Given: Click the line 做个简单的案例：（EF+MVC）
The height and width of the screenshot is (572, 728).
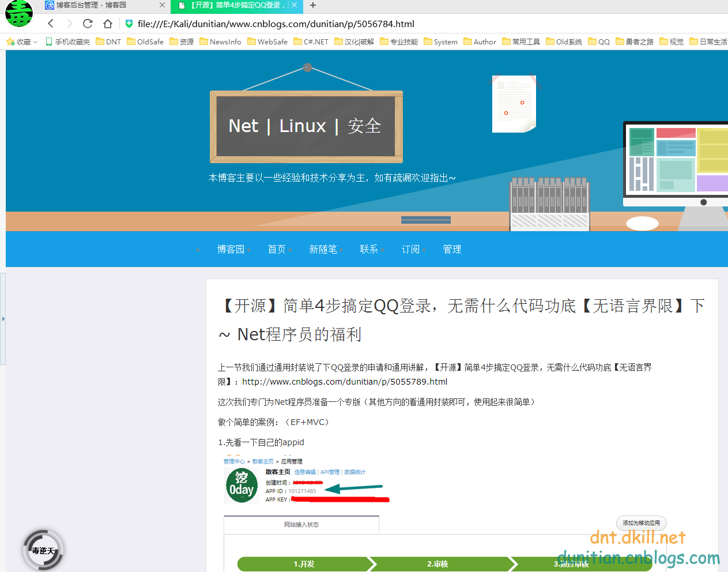Looking at the screenshot, I should [x=275, y=422].
